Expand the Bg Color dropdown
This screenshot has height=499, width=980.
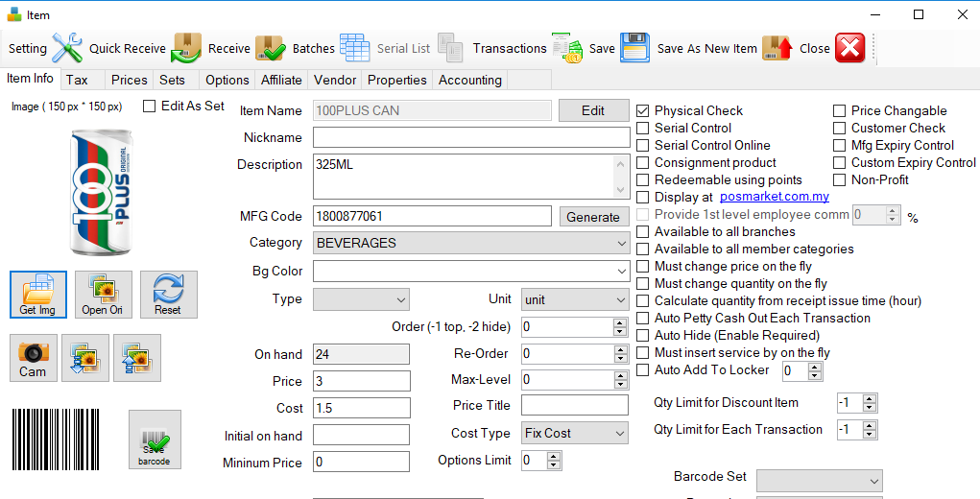click(470, 271)
